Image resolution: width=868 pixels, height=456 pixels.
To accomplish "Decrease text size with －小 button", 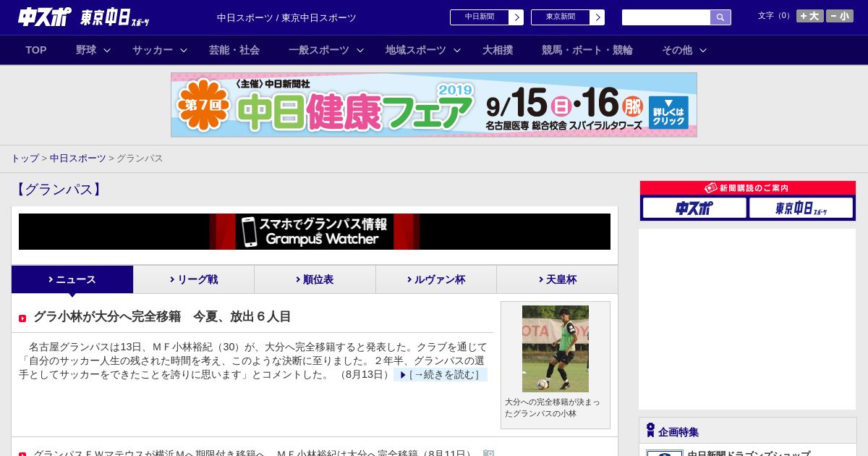I will point(840,16).
